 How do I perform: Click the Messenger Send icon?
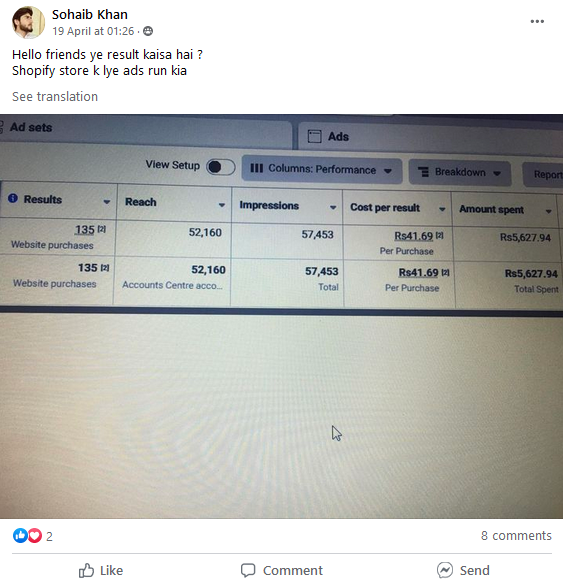445,570
